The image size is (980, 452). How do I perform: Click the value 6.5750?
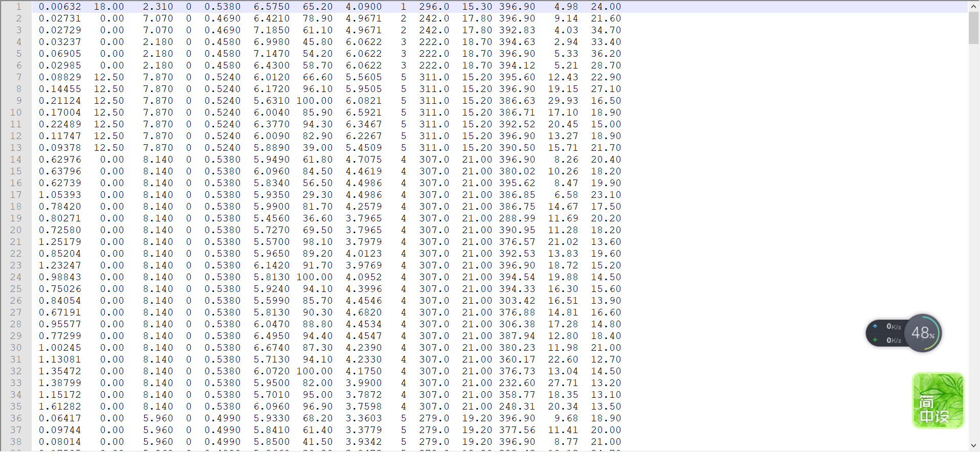[x=272, y=7]
